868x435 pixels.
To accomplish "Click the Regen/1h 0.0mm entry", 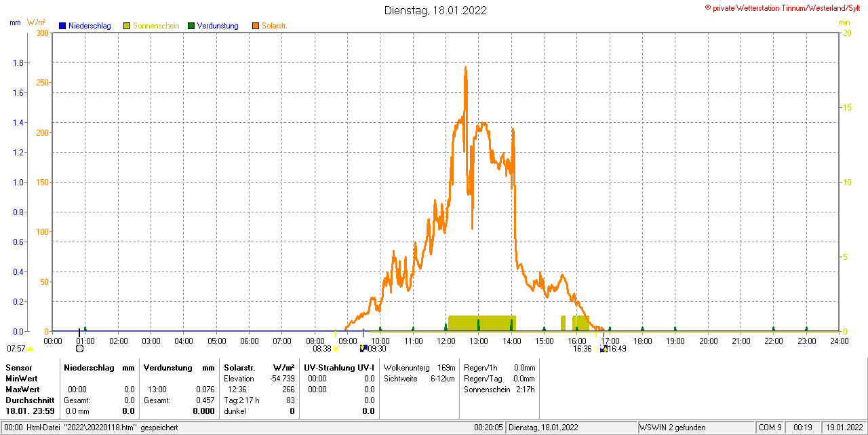I will [x=500, y=368].
